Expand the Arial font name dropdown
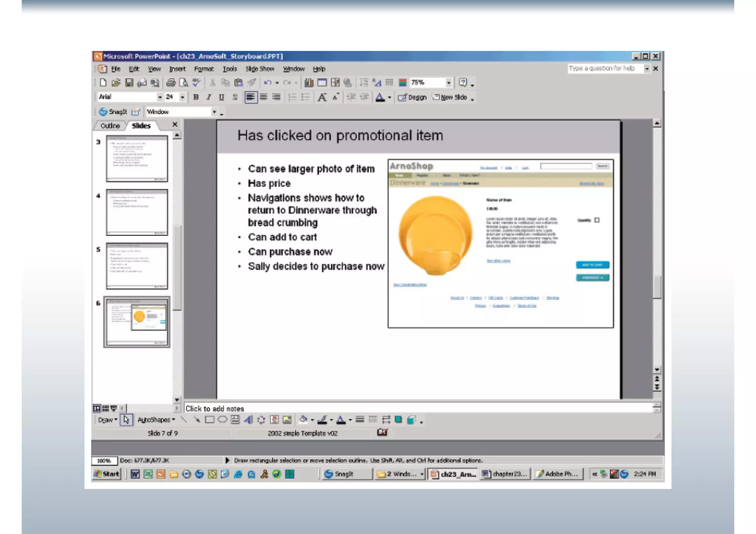 click(159, 97)
